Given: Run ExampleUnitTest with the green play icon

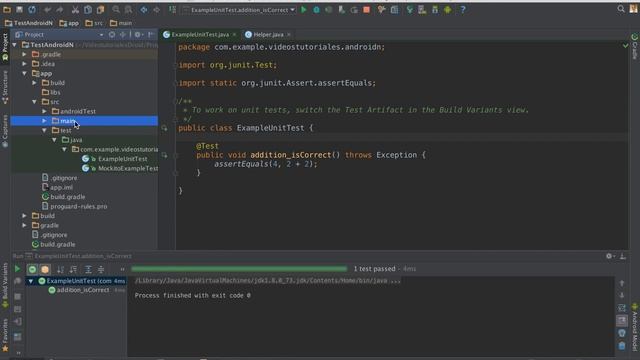Looking at the screenshot, I should point(304,9).
